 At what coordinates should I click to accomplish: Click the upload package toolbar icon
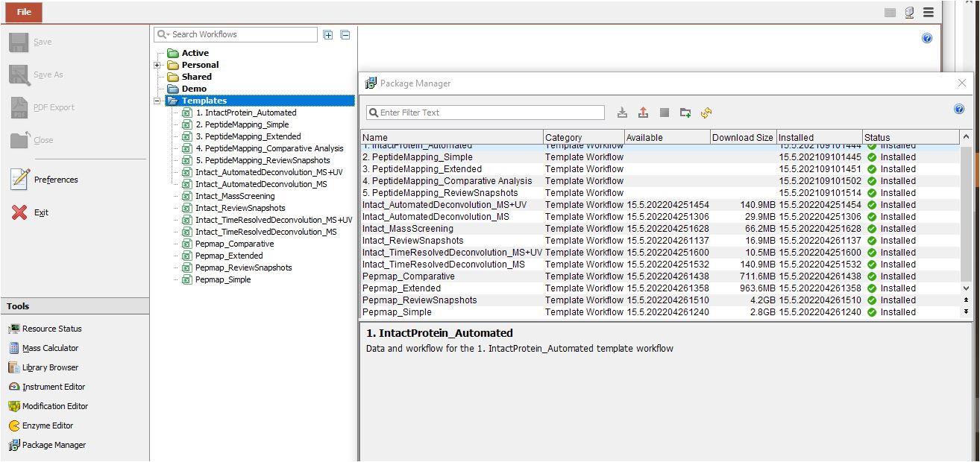click(644, 113)
